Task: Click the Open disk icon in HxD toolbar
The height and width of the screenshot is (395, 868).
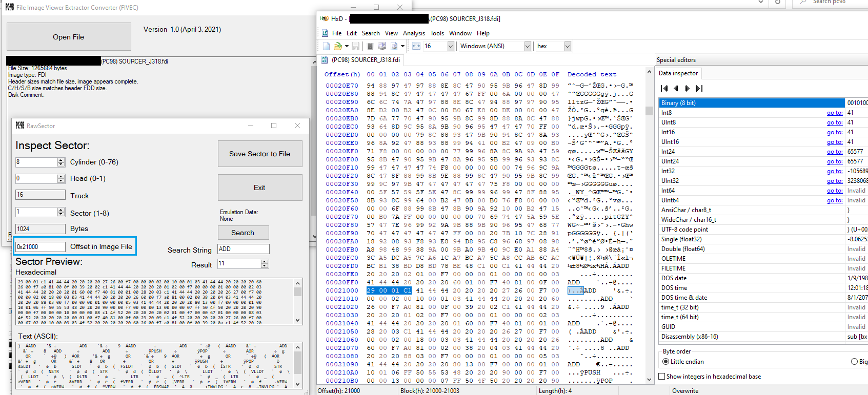Action: [x=382, y=46]
